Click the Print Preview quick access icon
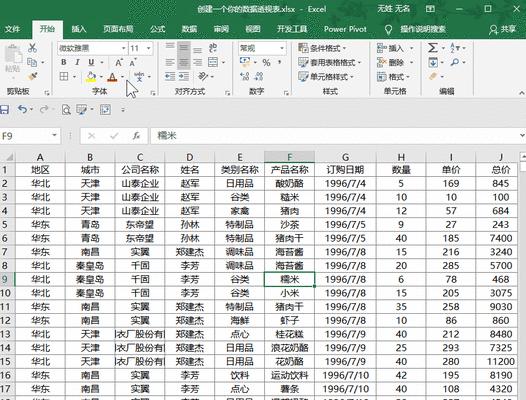This screenshot has height=400, width=526. [x=66, y=110]
